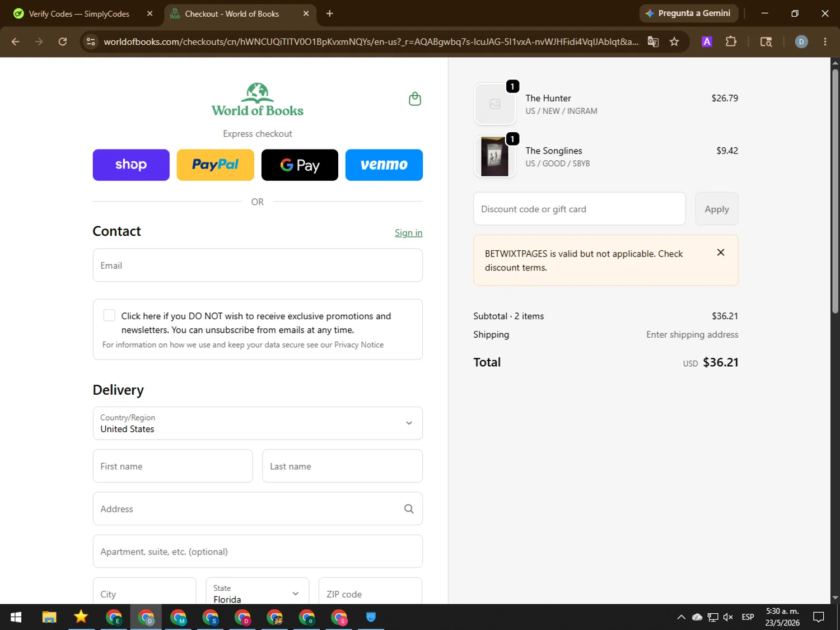This screenshot has width=840, height=630.
Task: View site information icon in address bar
Action: (91, 41)
